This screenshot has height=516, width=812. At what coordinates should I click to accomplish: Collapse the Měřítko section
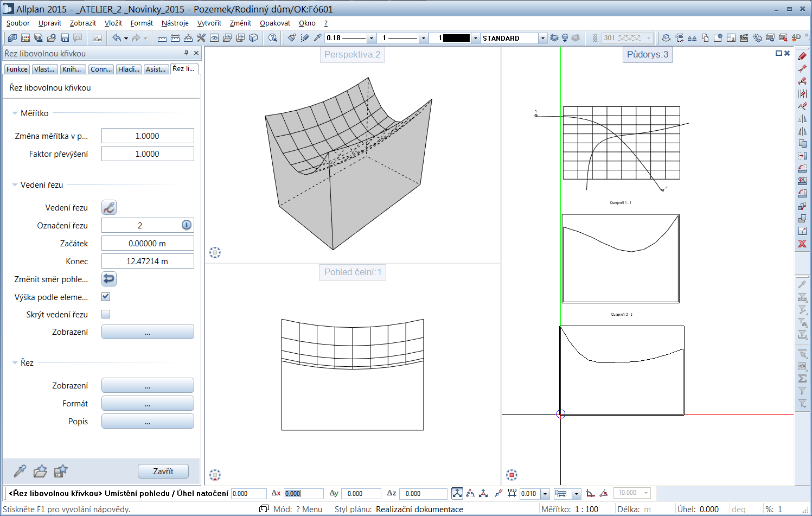coord(15,113)
